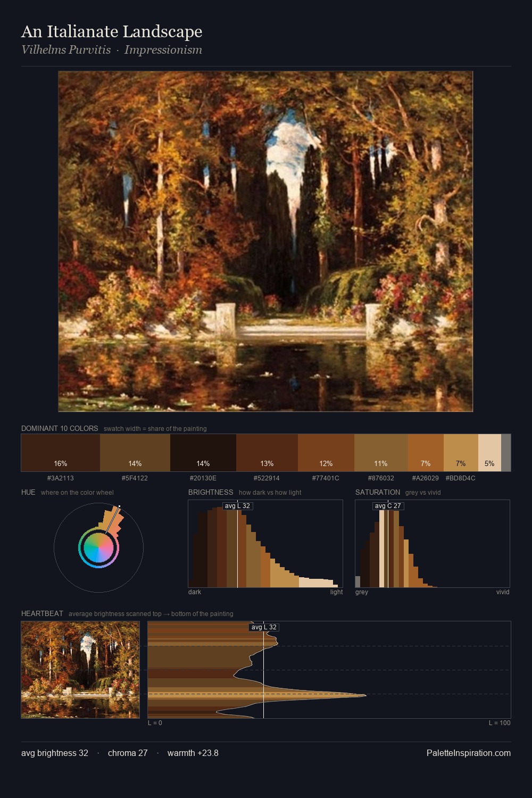Click the 'dark' axis label
This screenshot has height=798, width=532.
[x=195, y=592]
